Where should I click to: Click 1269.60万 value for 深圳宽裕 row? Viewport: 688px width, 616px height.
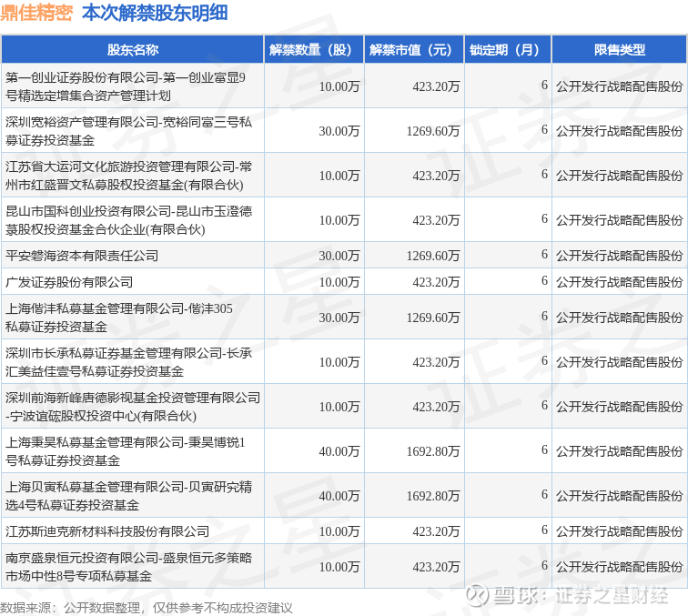[x=433, y=131]
